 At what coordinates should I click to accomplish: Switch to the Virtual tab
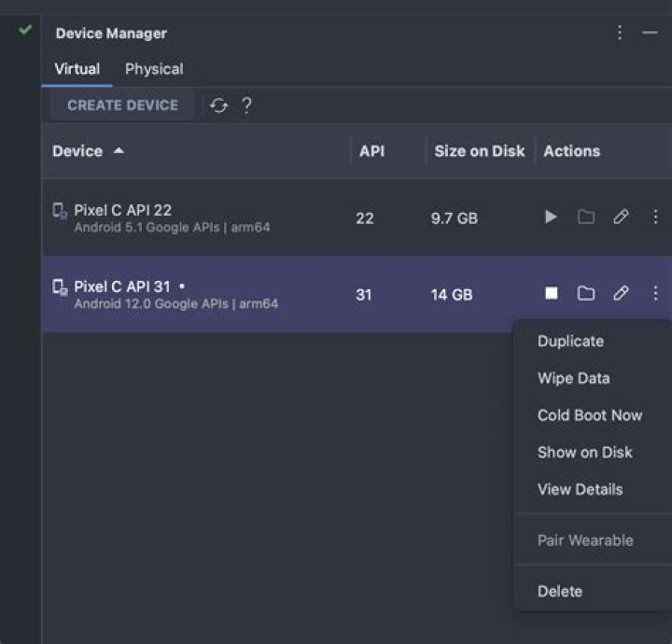pyautogui.click(x=77, y=69)
